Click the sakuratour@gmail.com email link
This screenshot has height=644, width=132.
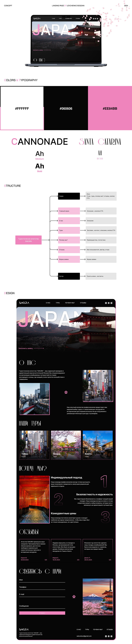pyautogui.click(x=84, y=636)
